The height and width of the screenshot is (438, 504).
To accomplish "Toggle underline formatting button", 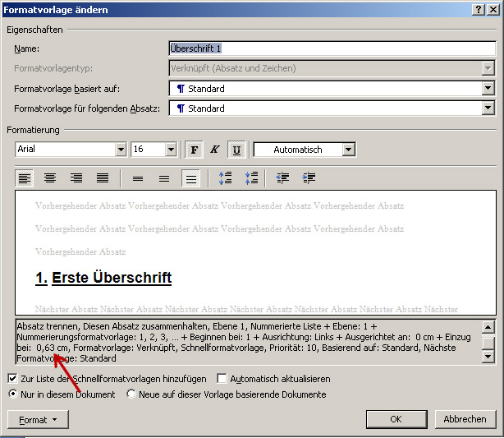I will click(x=236, y=150).
